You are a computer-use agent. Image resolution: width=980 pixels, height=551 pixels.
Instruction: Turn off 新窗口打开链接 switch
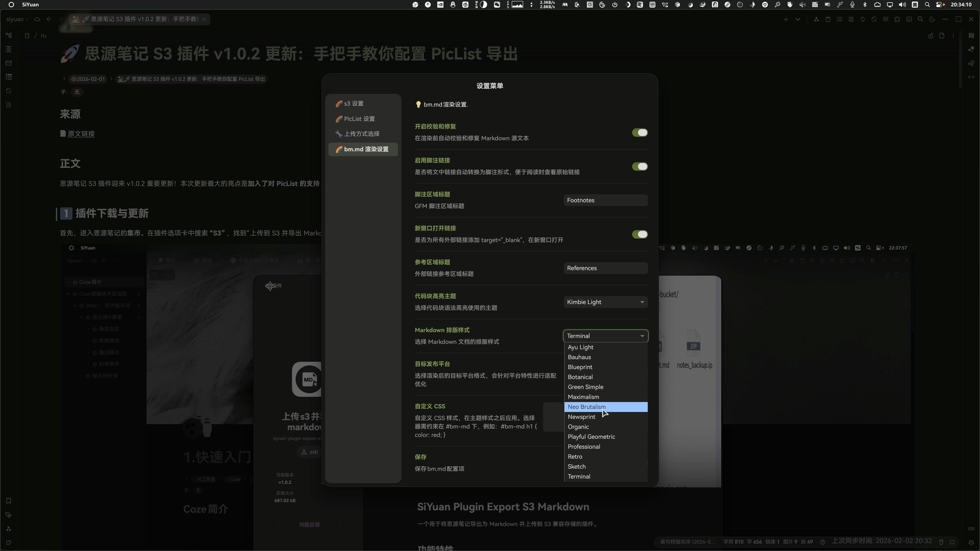coord(640,234)
